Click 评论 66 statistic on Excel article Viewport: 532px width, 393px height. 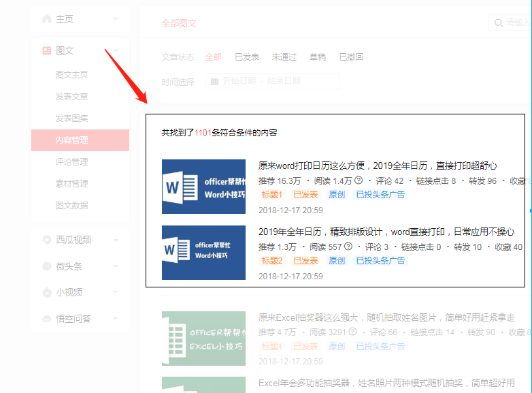point(384,332)
